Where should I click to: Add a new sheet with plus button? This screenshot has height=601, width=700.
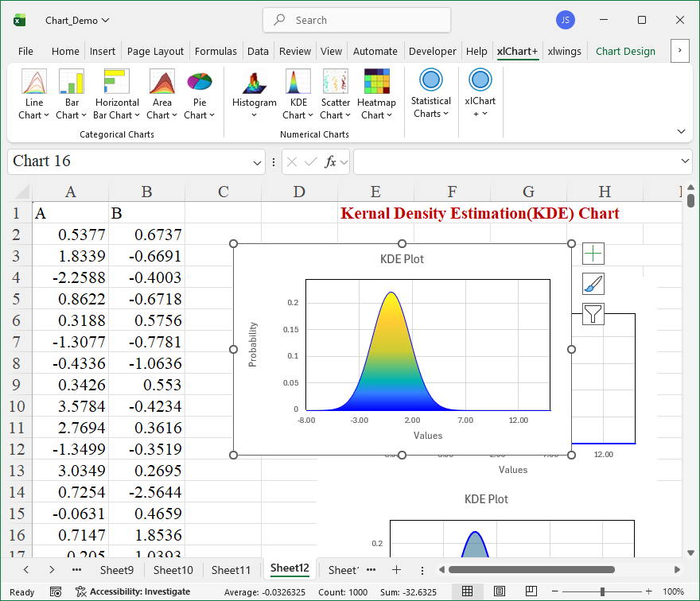(x=396, y=569)
